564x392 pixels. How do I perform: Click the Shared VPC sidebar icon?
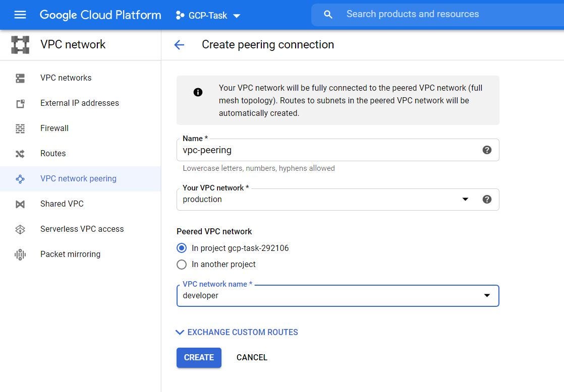click(20, 204)
